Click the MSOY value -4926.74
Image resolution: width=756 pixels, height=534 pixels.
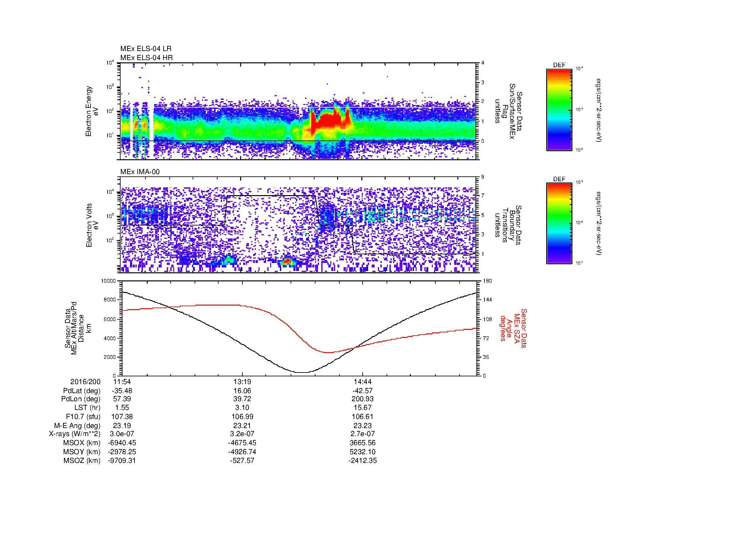[x=242, y=452]
